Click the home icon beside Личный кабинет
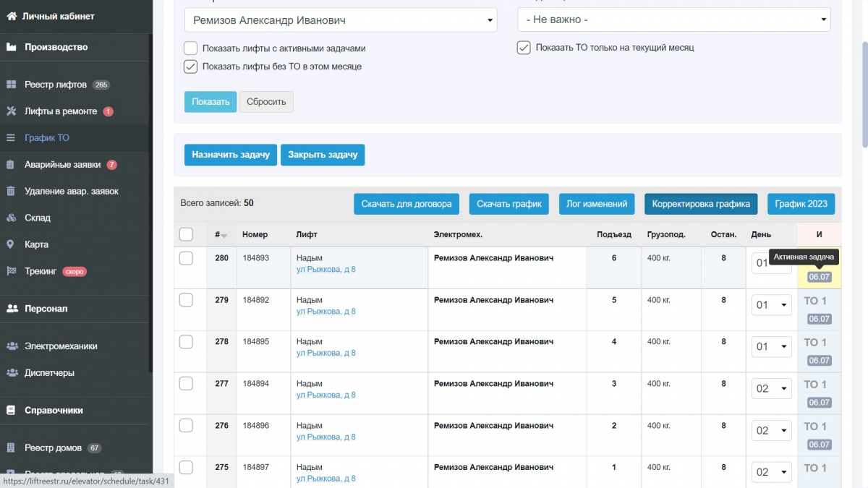The height and width of the screenshot is (488, 868). [12, 16]
